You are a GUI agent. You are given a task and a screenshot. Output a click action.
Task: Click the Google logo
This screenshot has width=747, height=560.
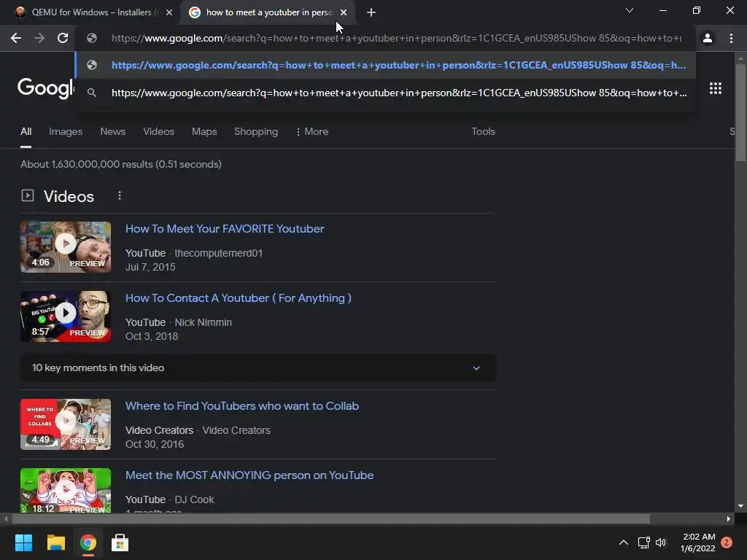(46, 87)
